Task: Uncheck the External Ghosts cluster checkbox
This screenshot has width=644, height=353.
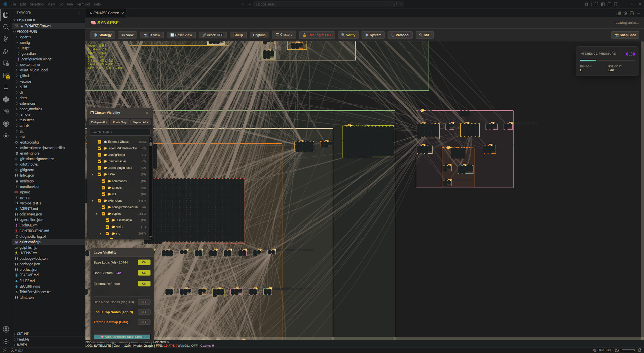Action: (x=99, y=142)
